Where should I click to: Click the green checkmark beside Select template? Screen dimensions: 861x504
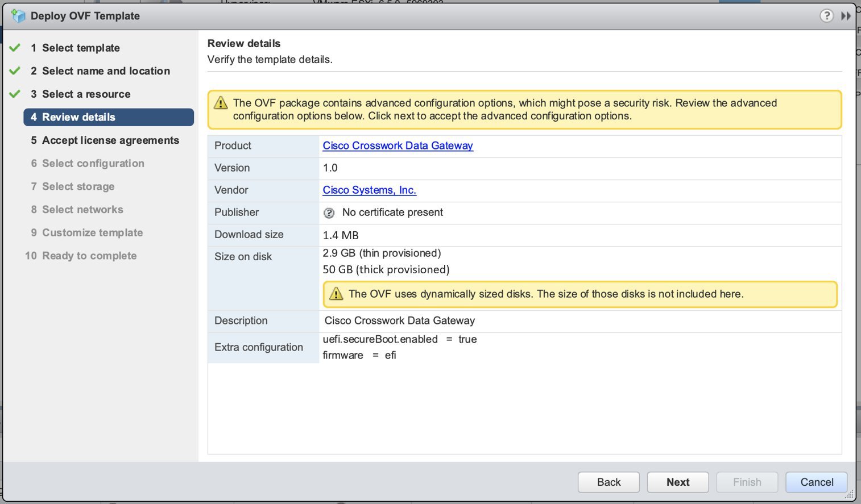point(15,48)
